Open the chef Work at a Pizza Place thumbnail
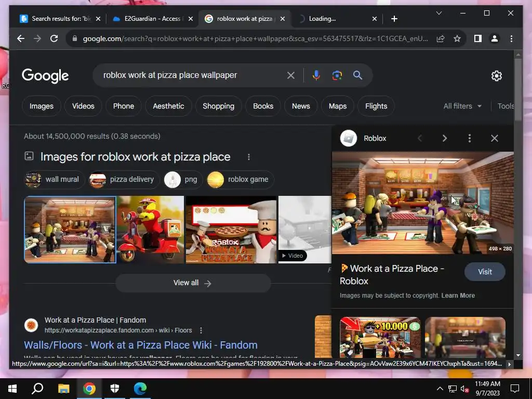The image size is (532, 399). coord(231,230)
